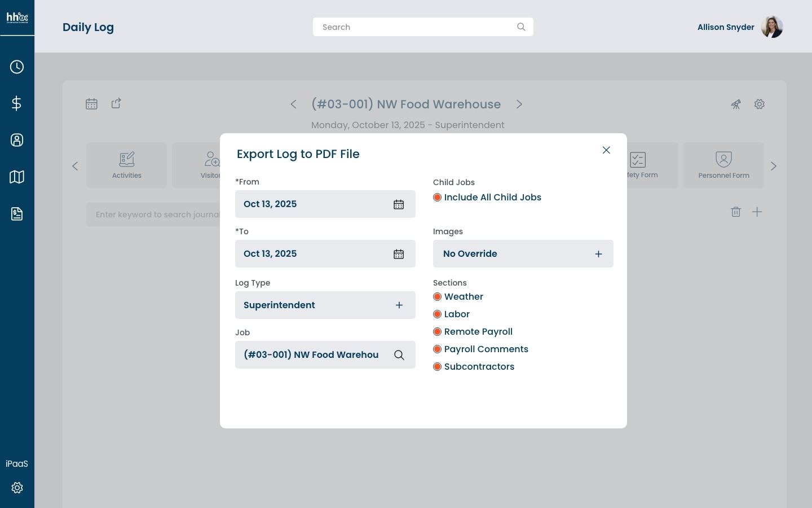Click the map icon in the sidebar

pyautogui.click(x=17, y=177)
